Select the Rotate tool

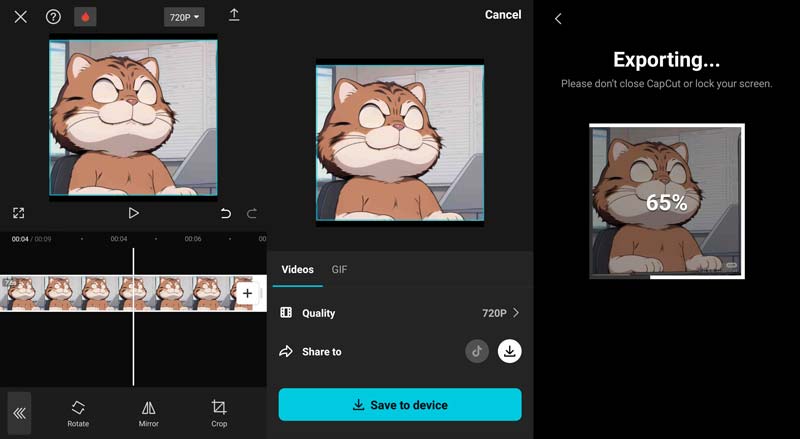pyautogui.click(x=78, y=413)
